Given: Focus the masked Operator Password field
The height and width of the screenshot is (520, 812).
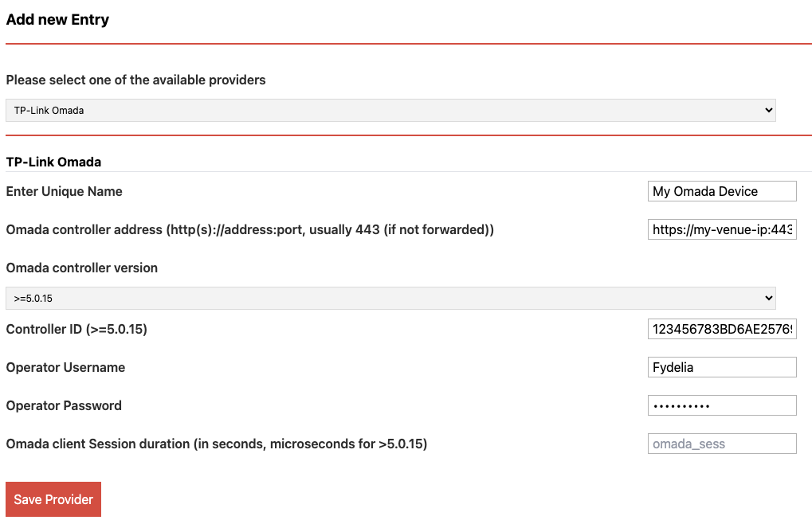Looking at the screenshot, I should click(722, 405).
